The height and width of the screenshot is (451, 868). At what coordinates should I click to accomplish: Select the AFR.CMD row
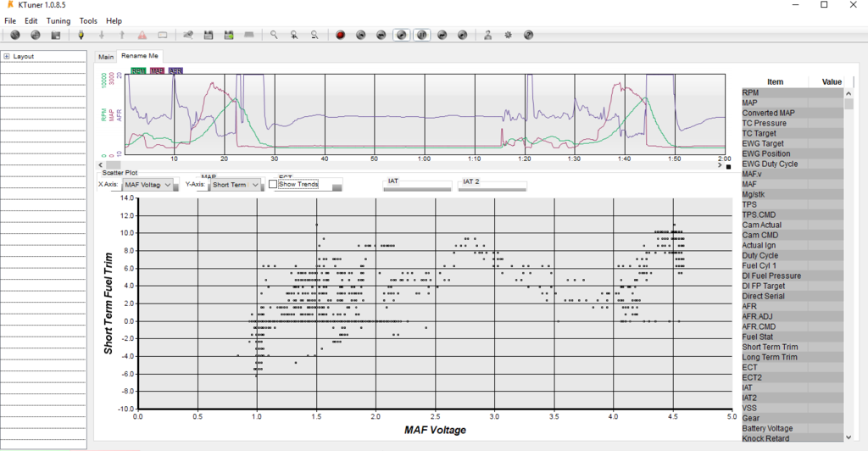793,326
